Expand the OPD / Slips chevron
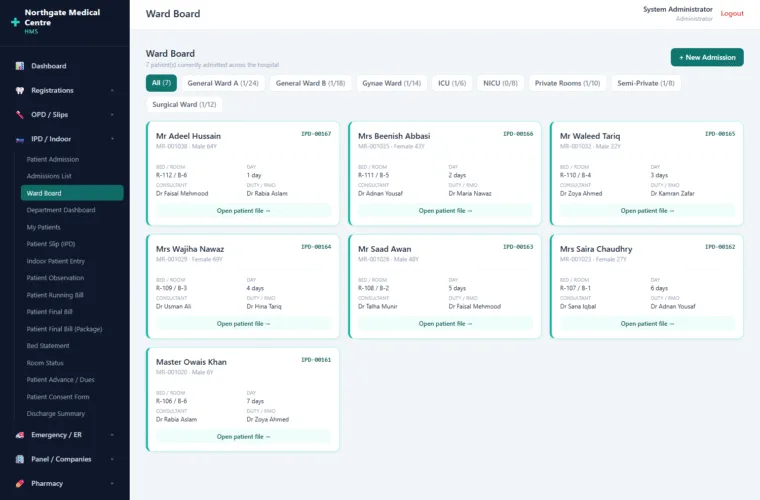The image size is (760, 500). 112,114
